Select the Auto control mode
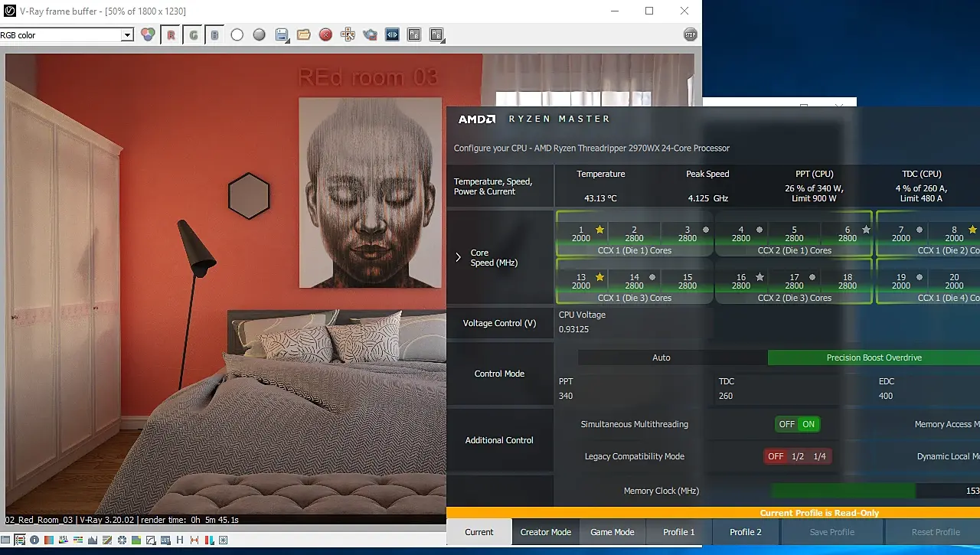 pos(661,357)
